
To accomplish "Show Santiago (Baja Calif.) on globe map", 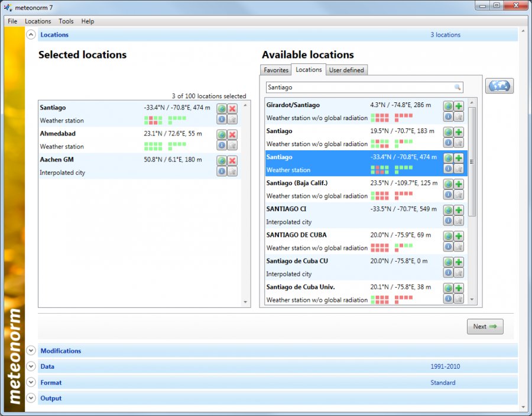I will 448,184.
